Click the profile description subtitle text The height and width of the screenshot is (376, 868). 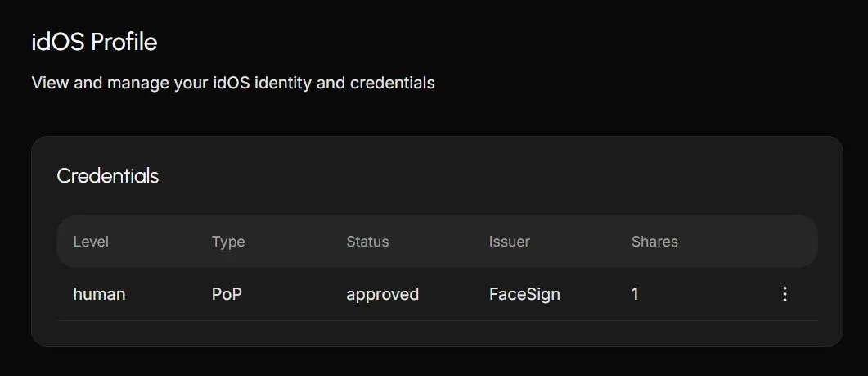(x=233, y=84)
